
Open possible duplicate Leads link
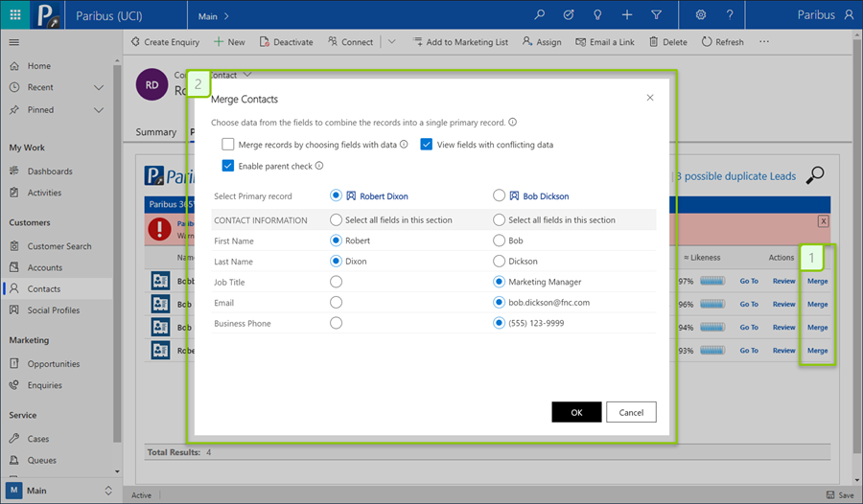click(x=735, y=176)
